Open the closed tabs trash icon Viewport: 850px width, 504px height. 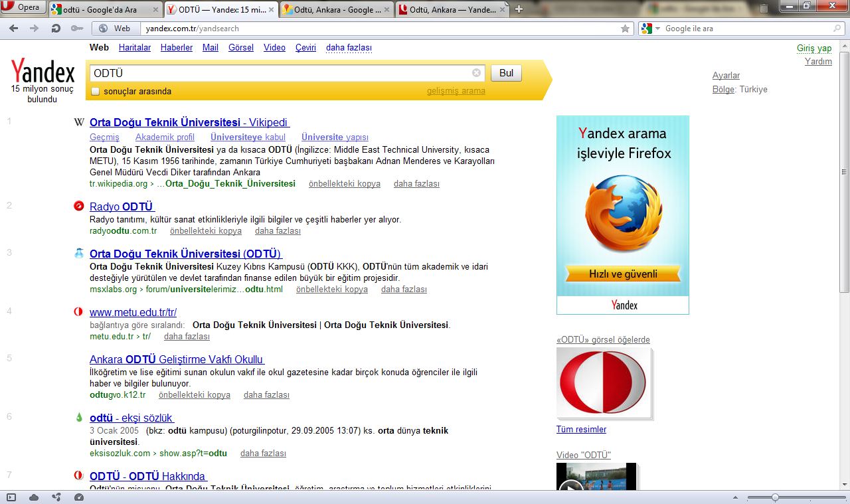click(x=764, y=8)
